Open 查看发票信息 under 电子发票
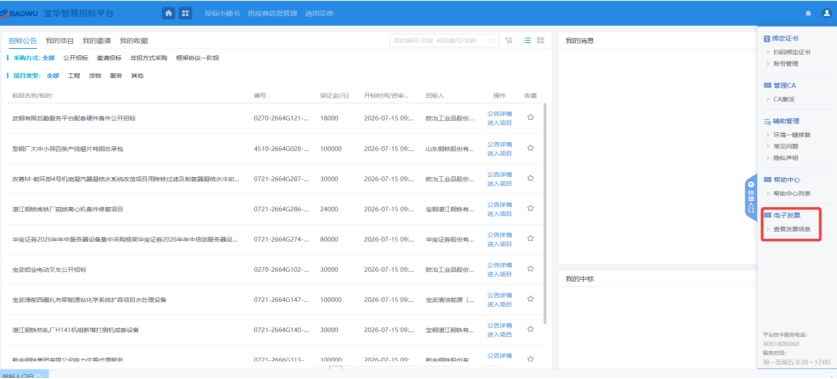 (x=792, y=229)
